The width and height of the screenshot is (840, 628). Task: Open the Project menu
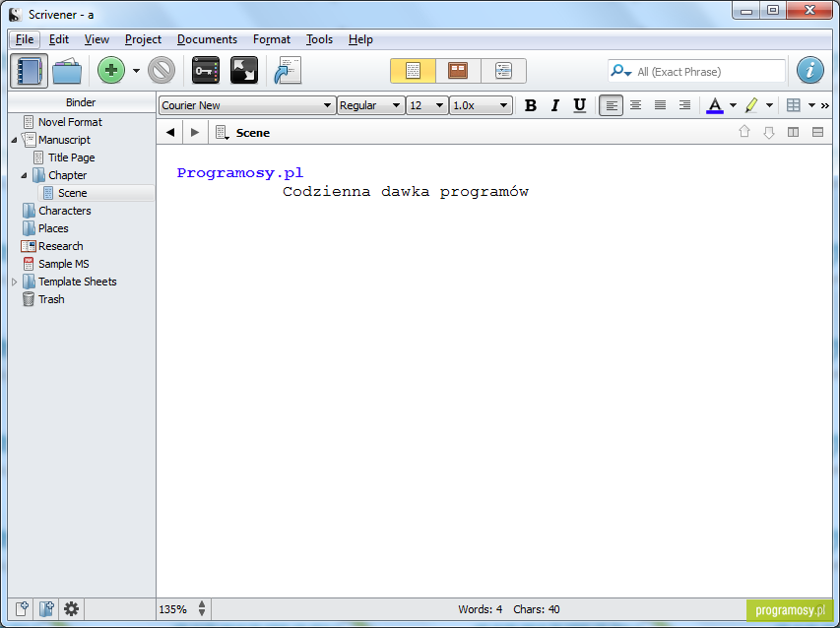[143, 39]
